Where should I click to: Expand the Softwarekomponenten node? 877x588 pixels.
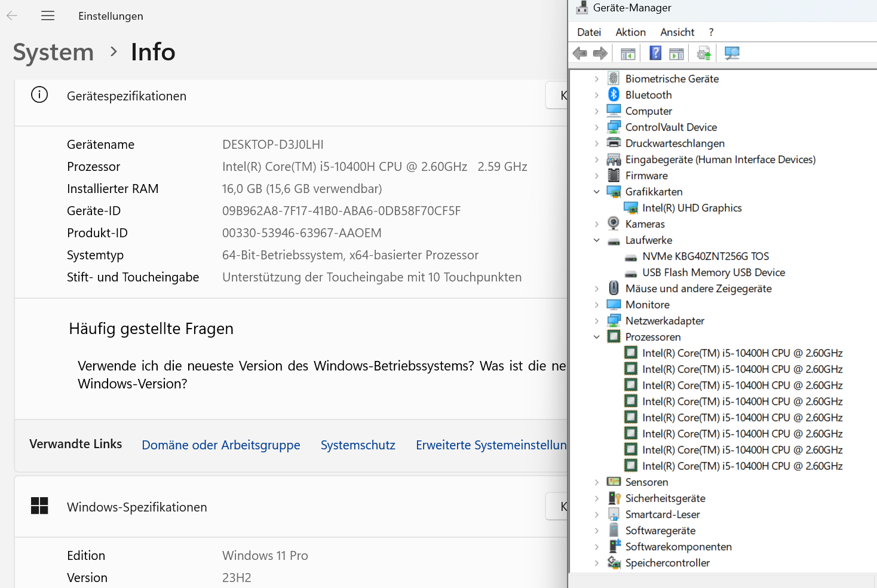pyautogui.click(x=596, y=547)
